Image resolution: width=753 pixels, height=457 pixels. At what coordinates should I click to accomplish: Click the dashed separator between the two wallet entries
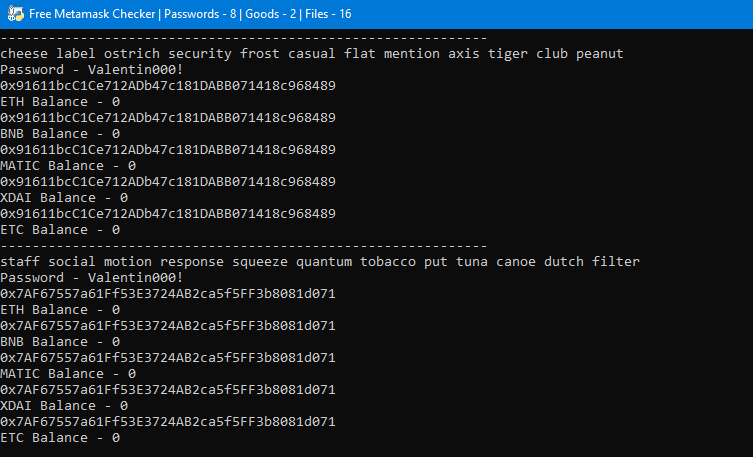243,246
